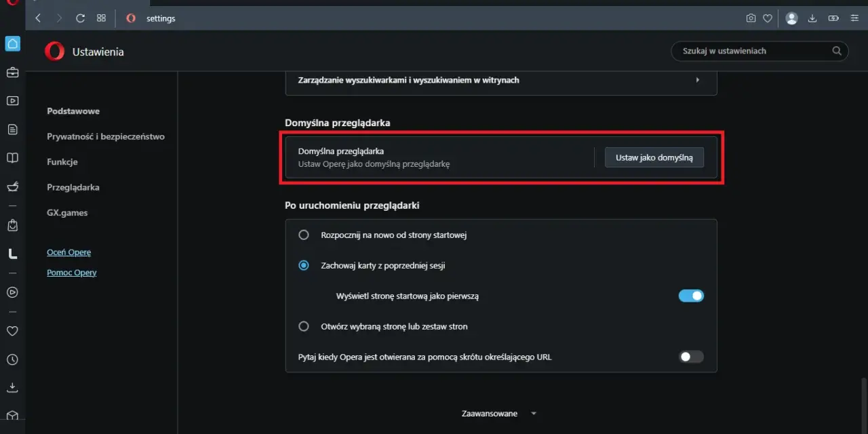Open the mortar bowl sidebar icon
This screenshot has height=434, width=868.
coord(12,186)
